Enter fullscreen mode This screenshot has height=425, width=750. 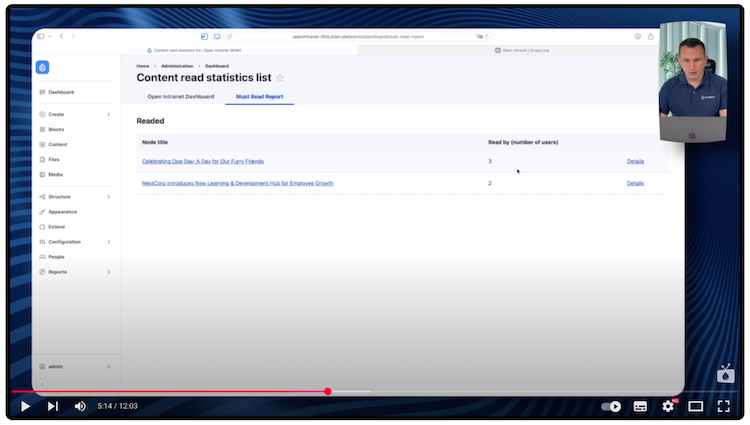(724, 406)
